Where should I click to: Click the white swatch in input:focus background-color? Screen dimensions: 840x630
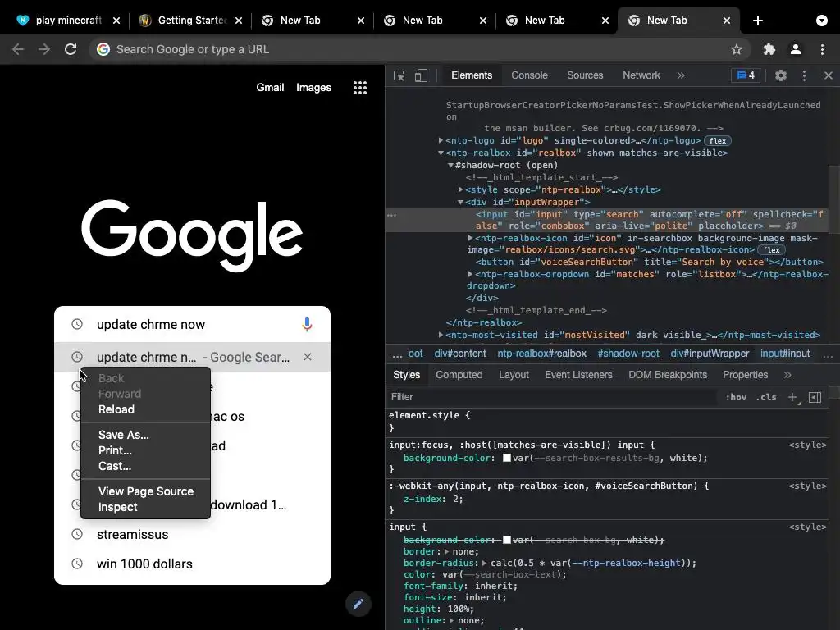click(x=507, y=458)
